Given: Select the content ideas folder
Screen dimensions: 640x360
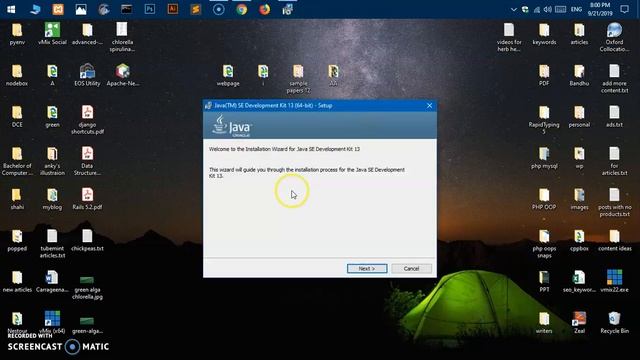Looking at the screenshot, I should pos(614,240).
